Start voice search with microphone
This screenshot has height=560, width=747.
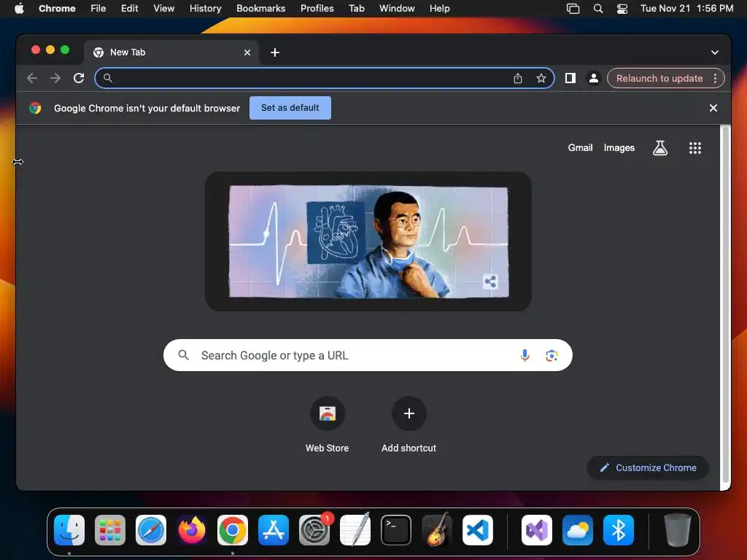525,355
